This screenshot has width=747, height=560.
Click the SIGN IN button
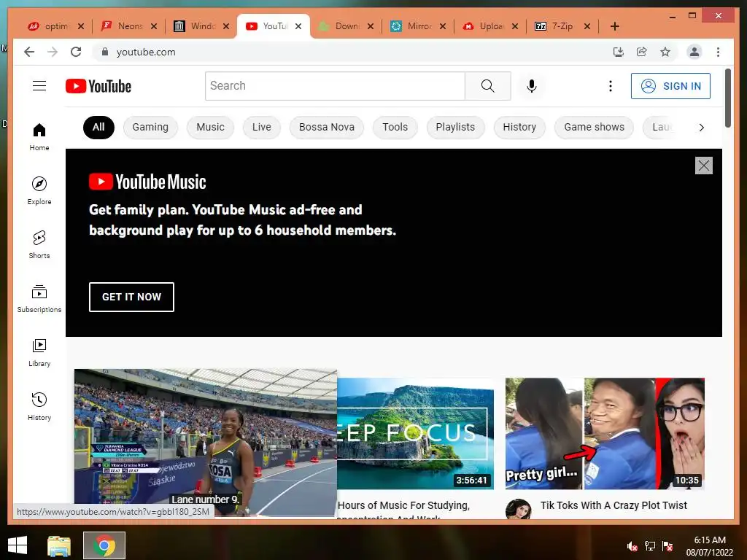tap(670, 86)
